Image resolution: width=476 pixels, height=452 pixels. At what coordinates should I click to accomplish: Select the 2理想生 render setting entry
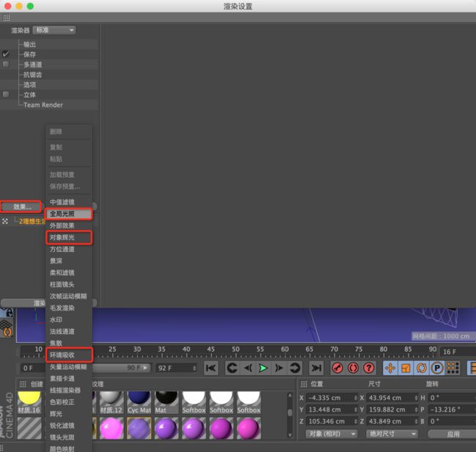[32, 221]
